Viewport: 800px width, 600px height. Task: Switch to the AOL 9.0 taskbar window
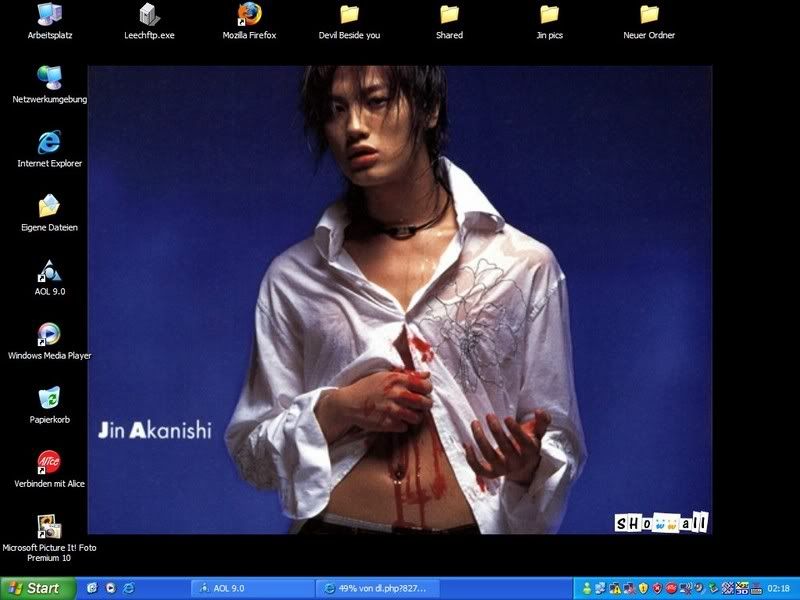point(252,588)
